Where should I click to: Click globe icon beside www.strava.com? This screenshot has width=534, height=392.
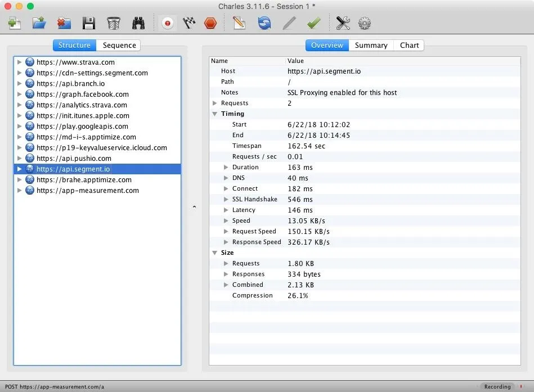pyautogui.click(x=30, y=62)
